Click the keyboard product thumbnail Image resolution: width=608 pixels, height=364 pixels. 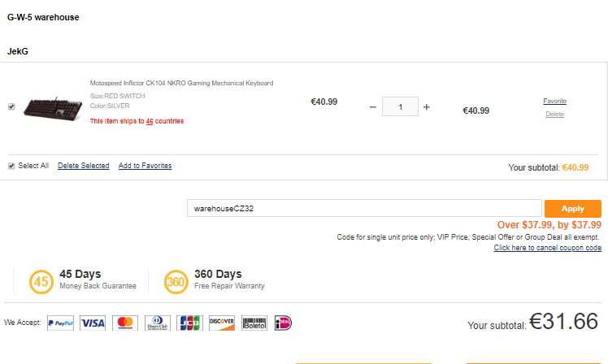pyautogui.click(x=53, y=107)
